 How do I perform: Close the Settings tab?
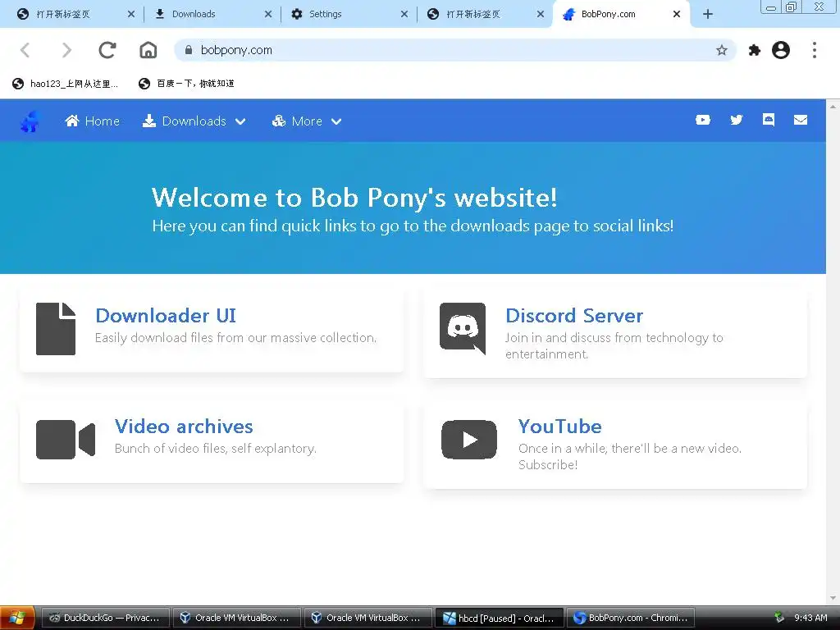(404, 14)
